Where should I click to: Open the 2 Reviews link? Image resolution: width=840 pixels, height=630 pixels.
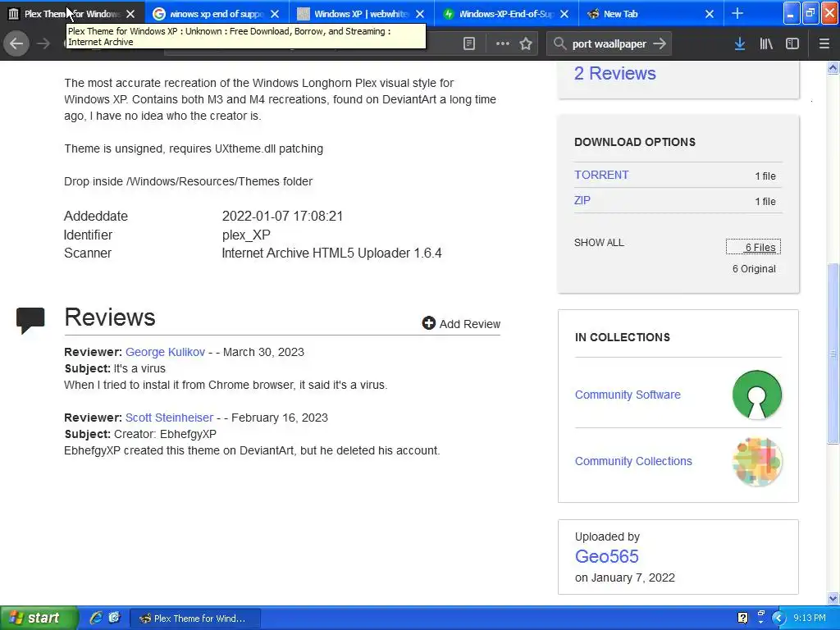pyautogui.click(x=614, y=73)
